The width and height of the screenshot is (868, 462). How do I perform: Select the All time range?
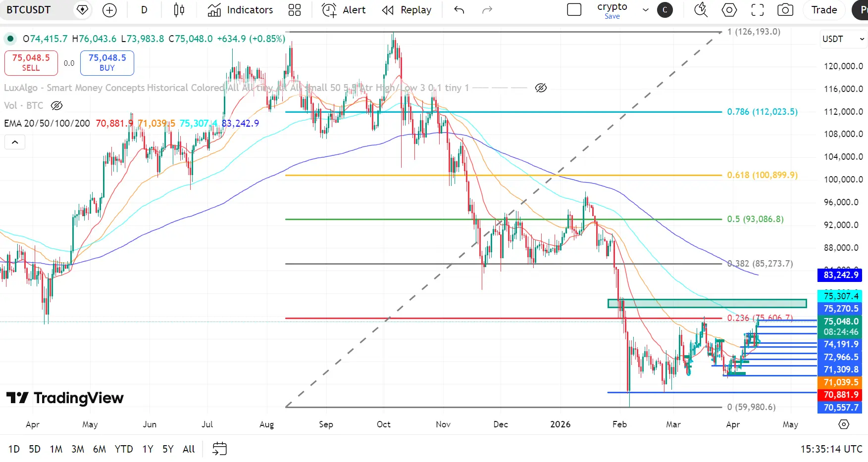[x=189, y=449]
